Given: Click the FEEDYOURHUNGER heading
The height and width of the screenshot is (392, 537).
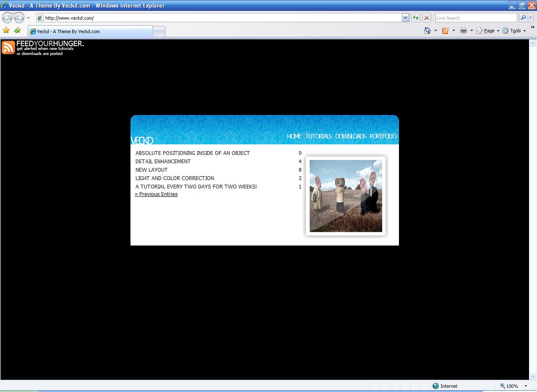Looking at the screenshot, I should pyautogui.click(x=50, y=44).
